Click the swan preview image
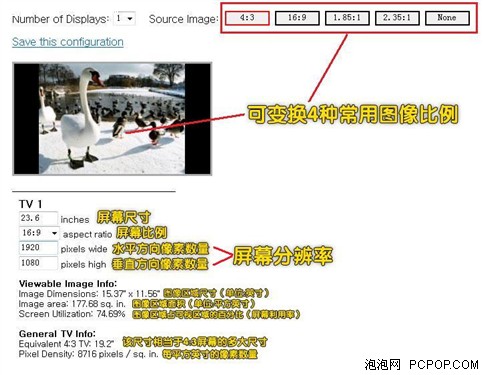The width and height of the screenshot is (483, 375). [112, 119]
